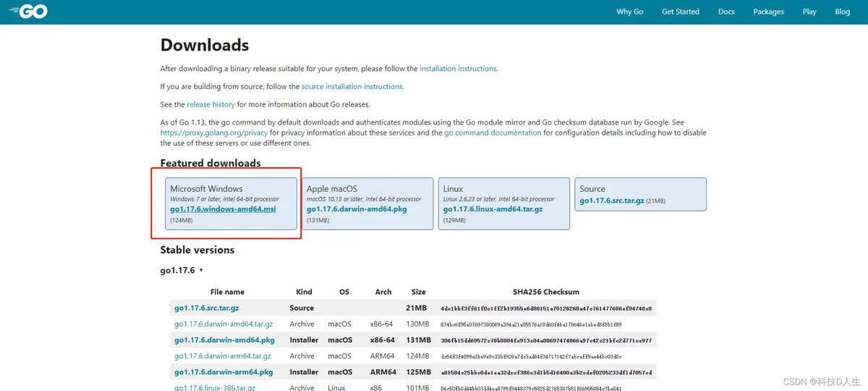Open source installation instructions link
The height and width of the screenshot is (391, 868).
(352, 86)
